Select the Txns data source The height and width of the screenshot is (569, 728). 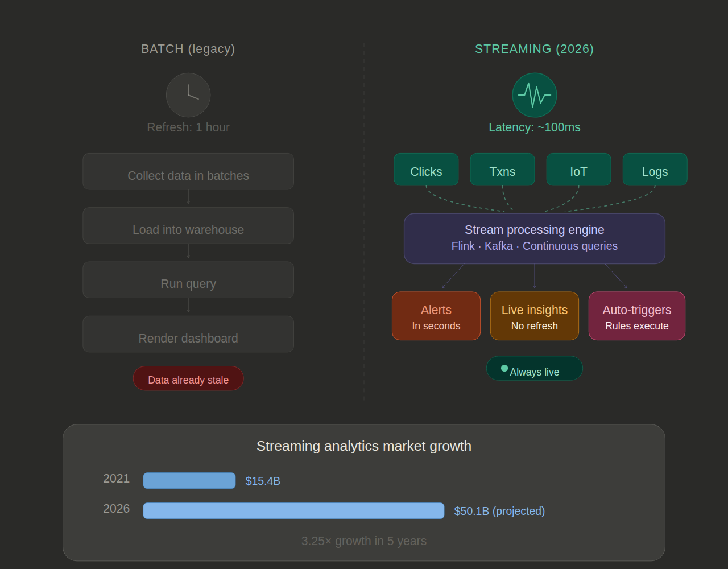pyautogui.click(x=502, y=170)
